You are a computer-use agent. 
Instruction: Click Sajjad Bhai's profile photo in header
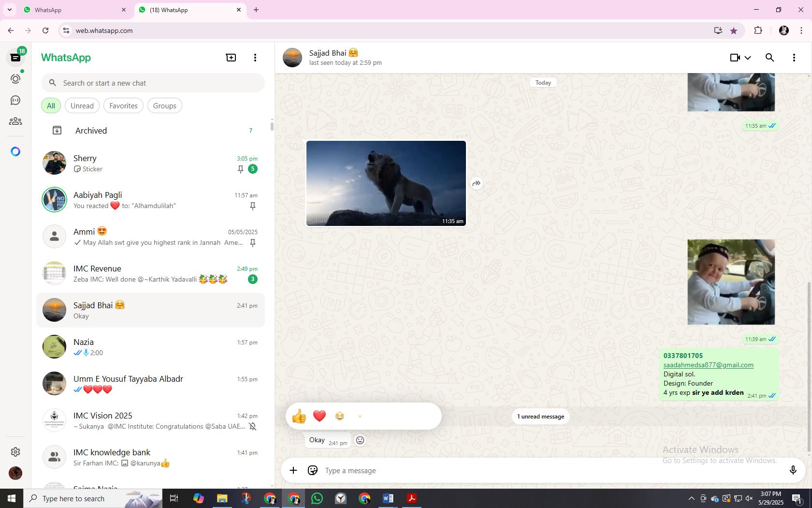coord(292,58)
